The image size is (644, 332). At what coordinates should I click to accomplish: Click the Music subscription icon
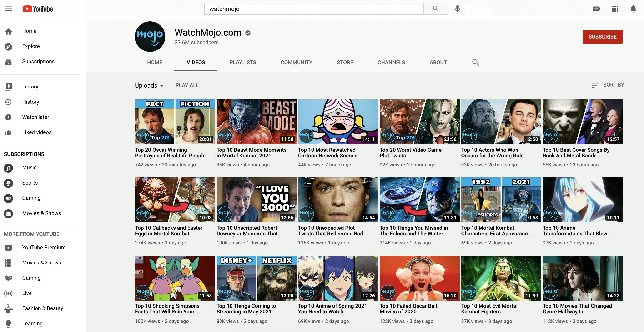click(x=8, y=168)
